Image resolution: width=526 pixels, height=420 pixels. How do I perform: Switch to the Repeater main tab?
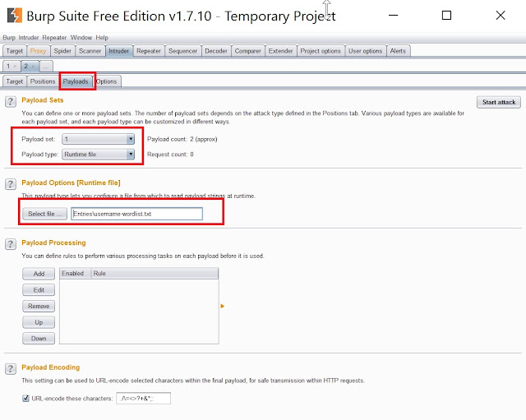click(149, 51)
